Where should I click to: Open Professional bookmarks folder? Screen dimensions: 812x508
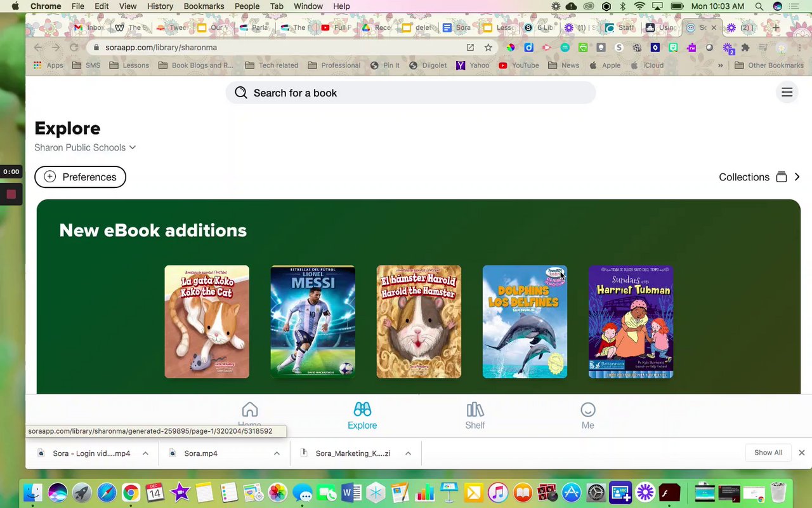tap(334, 65)
